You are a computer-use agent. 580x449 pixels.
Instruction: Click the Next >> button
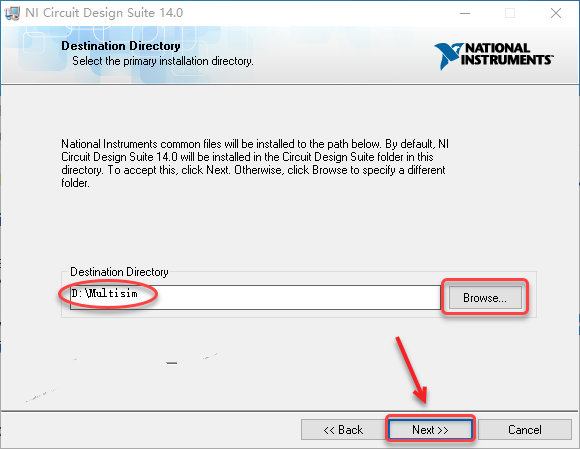click(430, 429)
